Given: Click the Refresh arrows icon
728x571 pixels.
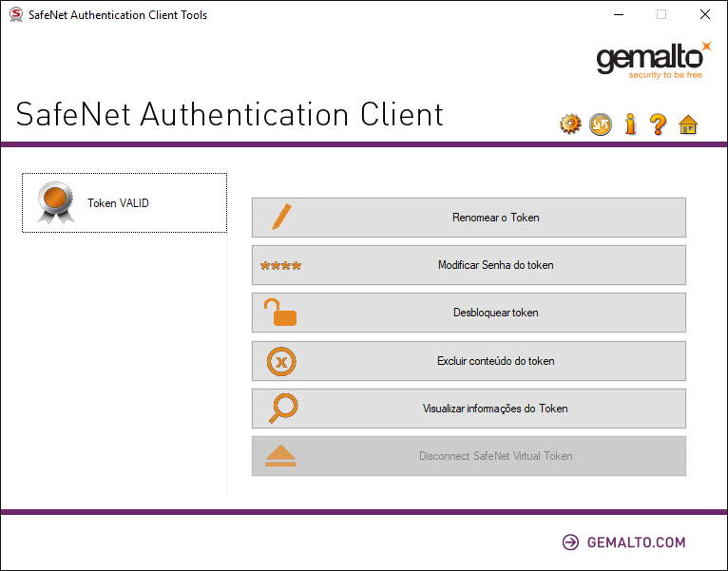Looking at the screenshot, I should pos(601,124).
